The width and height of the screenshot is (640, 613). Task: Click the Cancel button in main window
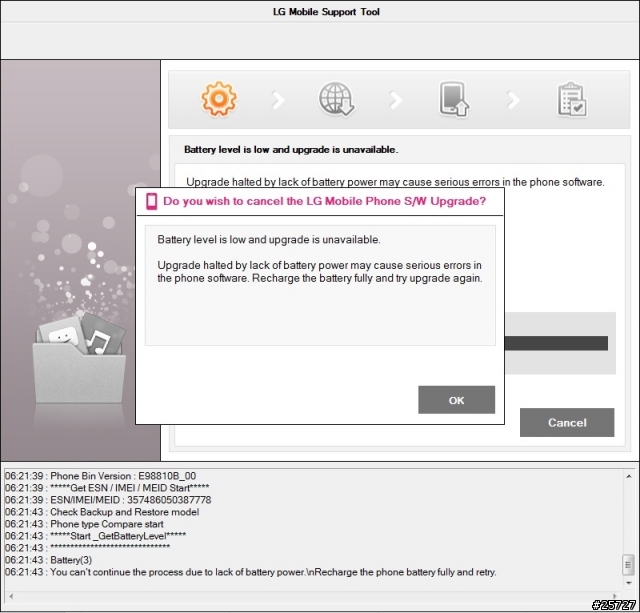pos(567,422)
